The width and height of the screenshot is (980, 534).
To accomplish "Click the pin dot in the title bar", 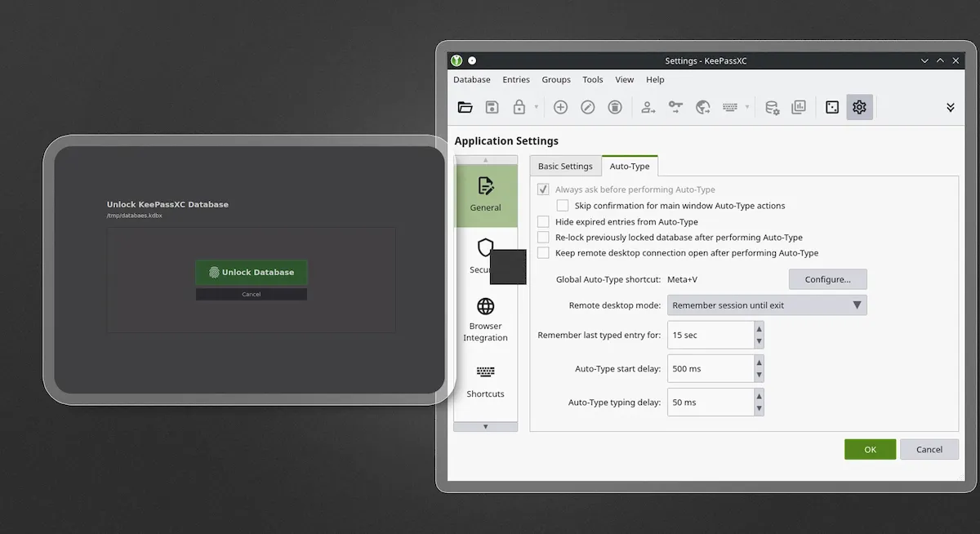I will pyautogui.click(x=472, y=60).
